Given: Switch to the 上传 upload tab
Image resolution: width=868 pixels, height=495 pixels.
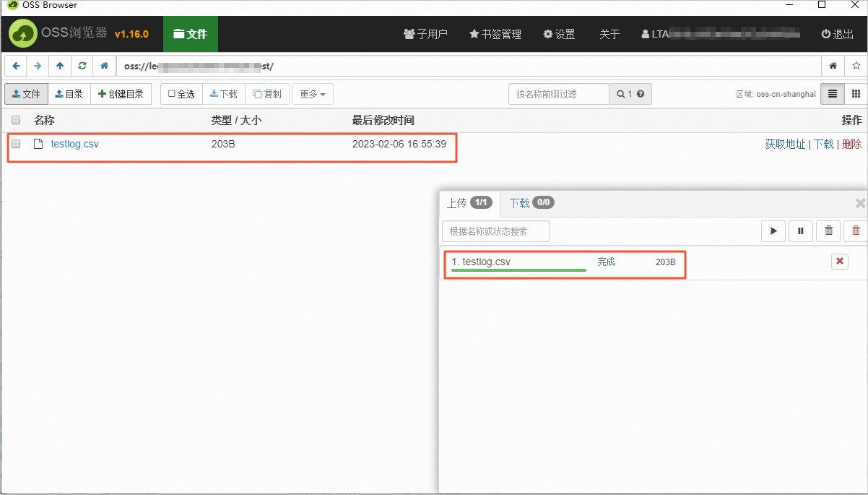Looking at the screenshot, I should click(x=469, y=203).
